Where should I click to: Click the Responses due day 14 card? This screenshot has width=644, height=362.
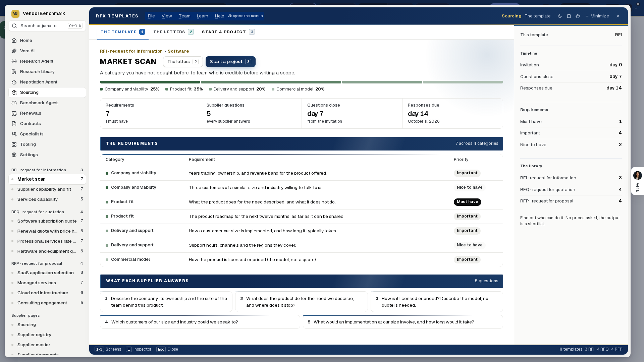452,113
